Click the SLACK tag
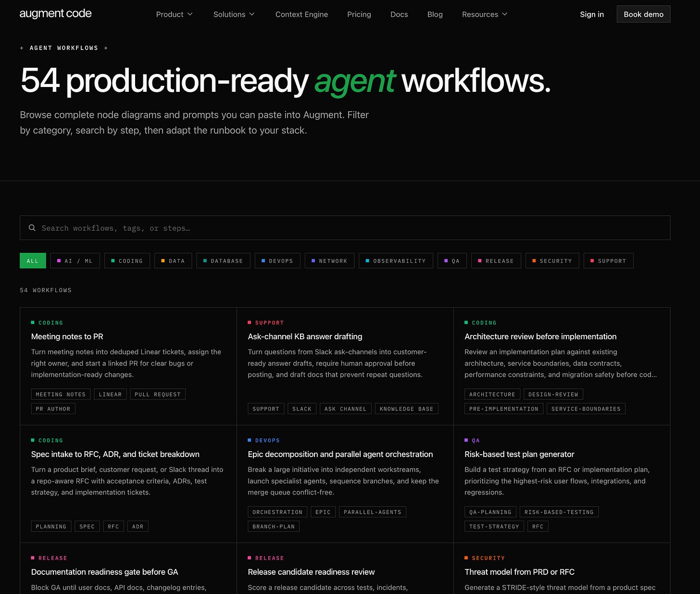The height and width of the screenshot is (594, 700). [302, 409]
